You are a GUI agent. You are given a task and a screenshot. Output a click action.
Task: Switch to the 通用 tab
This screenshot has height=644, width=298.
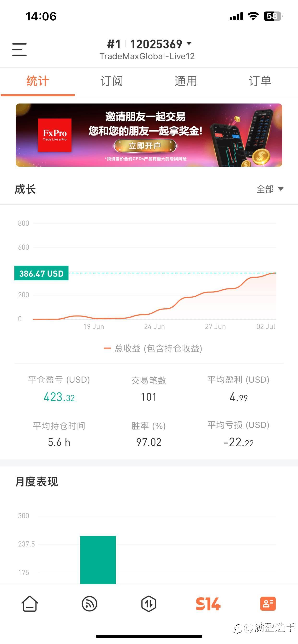[186, 81]
